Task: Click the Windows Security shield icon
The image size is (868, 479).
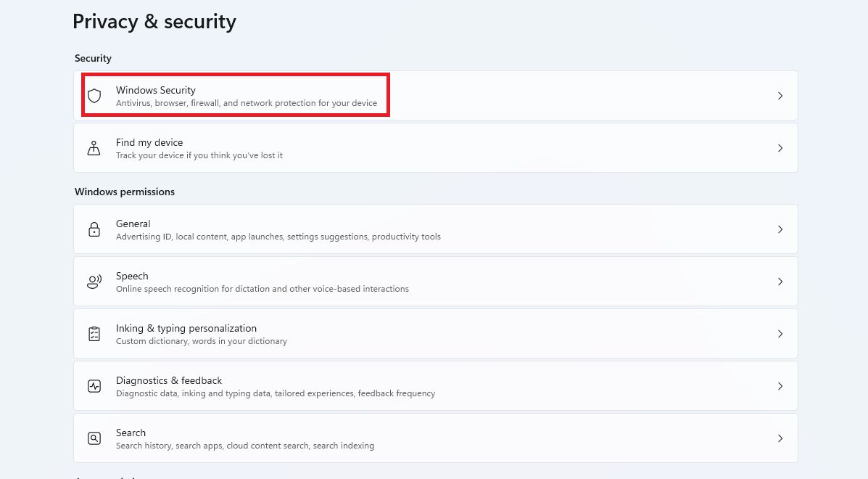Action: (x=94, y=96)
